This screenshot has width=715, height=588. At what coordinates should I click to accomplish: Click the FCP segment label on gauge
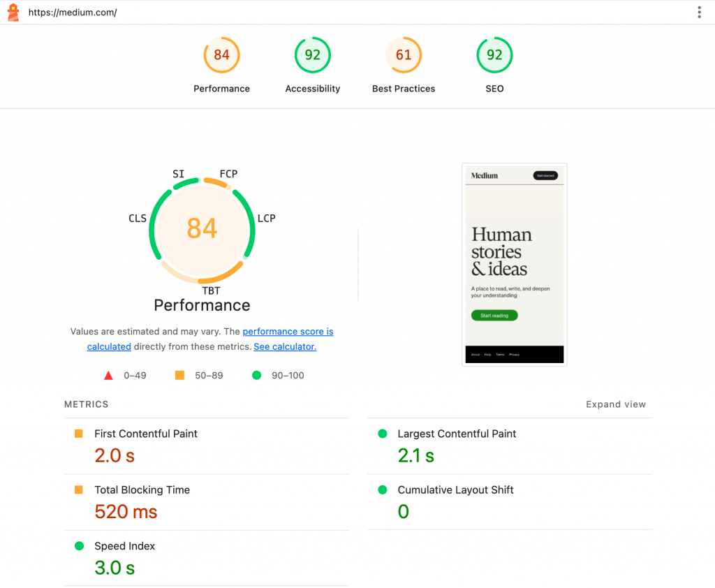(x=228, y=174)
